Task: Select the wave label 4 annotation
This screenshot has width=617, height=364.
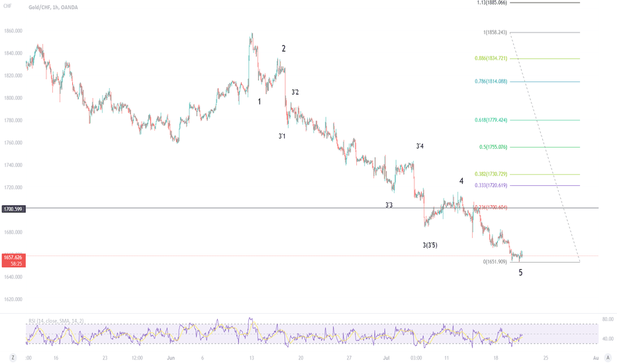Action: pos(461,181)
